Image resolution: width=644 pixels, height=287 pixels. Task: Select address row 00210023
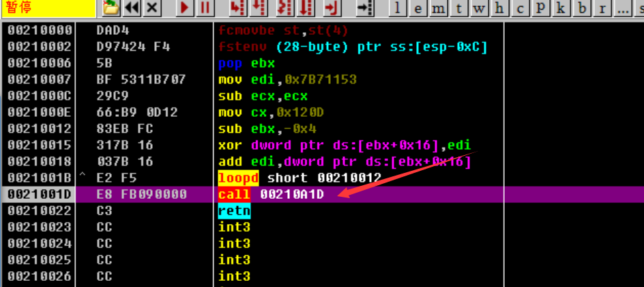point(40,227)
